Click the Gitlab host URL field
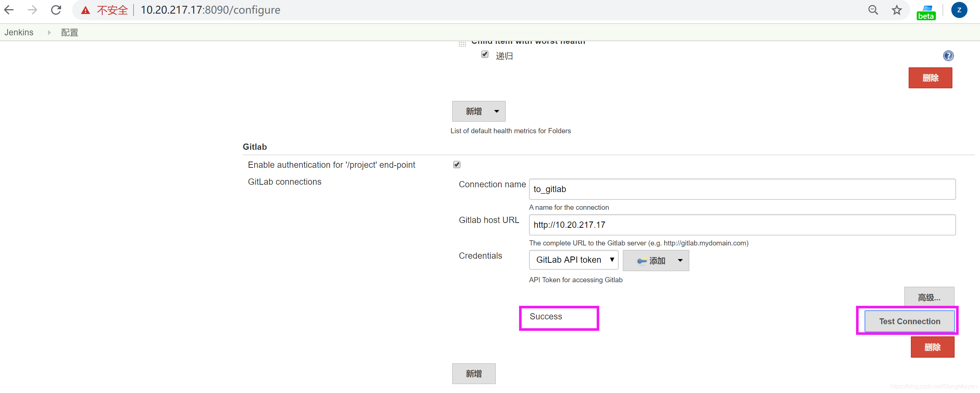980x393 pixels. click(742, 225)
